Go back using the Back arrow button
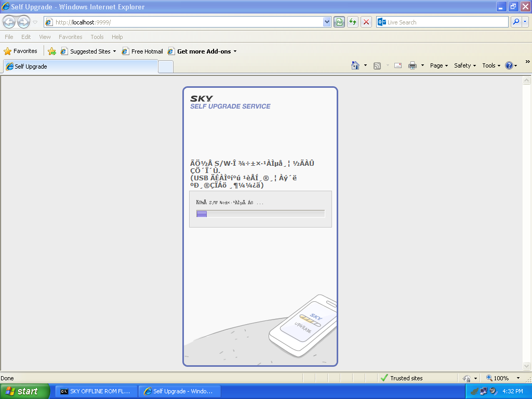Image resolution: width=532 pixels, height=399 pixels. [9, 22]
